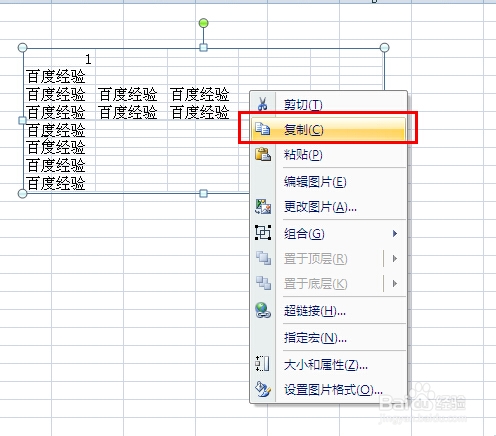Click the top-right corner resize handle
This screenshot has height=436, width=496.
[x=384, y=47]
